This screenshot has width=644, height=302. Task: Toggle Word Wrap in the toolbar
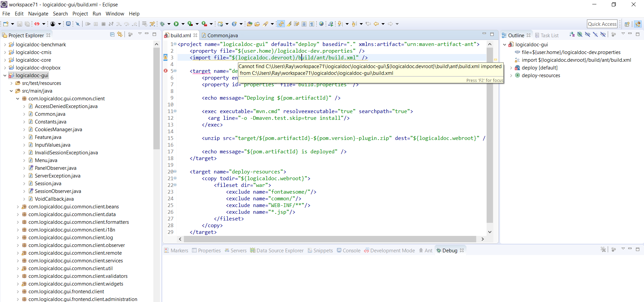pyautogui.click(x=297, y=24)
